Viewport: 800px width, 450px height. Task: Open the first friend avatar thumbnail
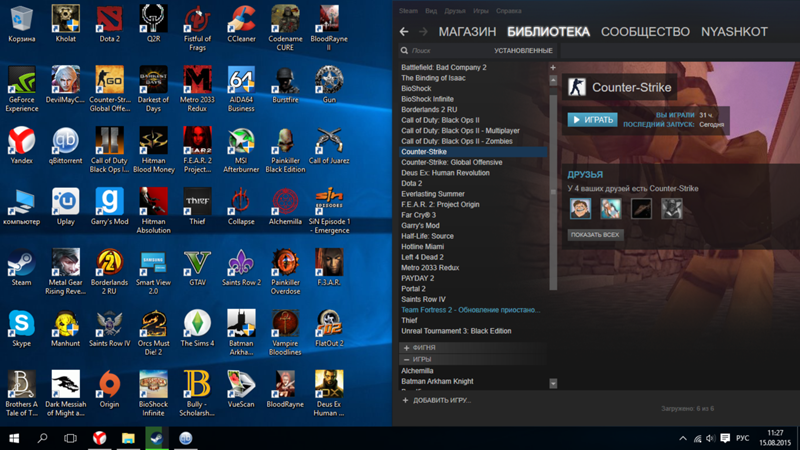tap(580, 209)
